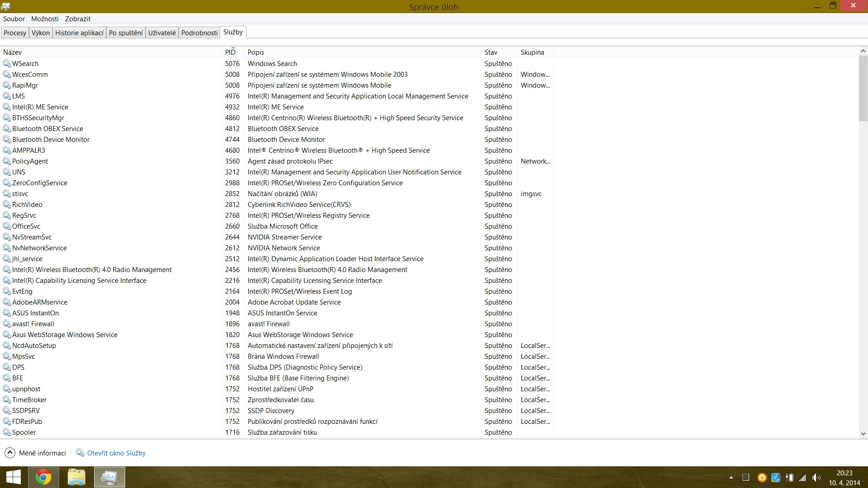Collapse details with Méně informací arrow icon
This screenshot has height=488, width=868.
click(10, 453)
